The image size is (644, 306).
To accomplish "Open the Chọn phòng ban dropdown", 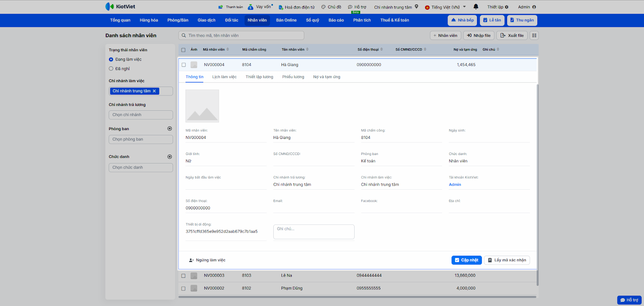I will tap(140, 139).
